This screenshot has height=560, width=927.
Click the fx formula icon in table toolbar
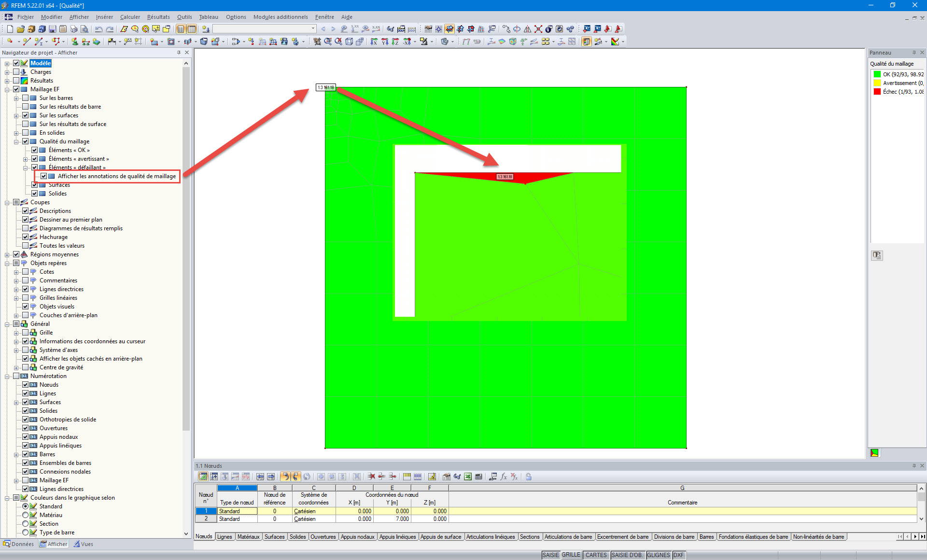504,476
